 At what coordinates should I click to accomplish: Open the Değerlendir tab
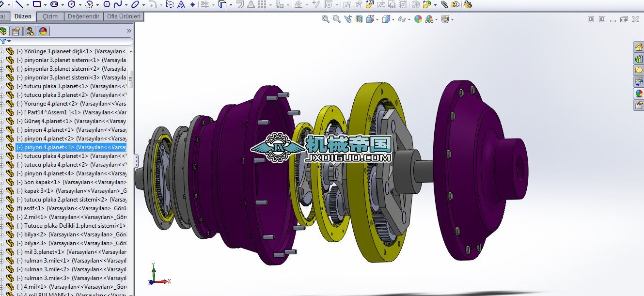(x=83, y=16)
